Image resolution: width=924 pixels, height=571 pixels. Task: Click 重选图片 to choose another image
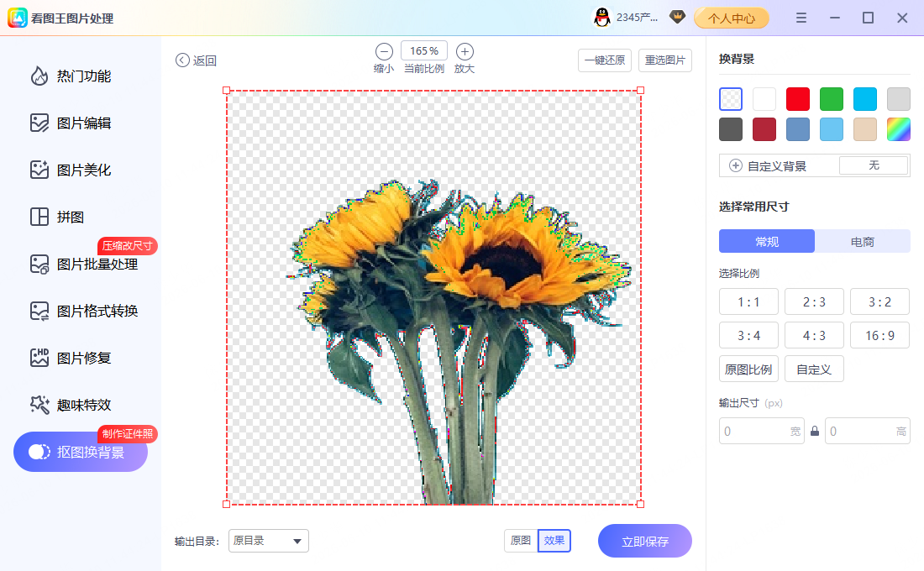[665, 60]
